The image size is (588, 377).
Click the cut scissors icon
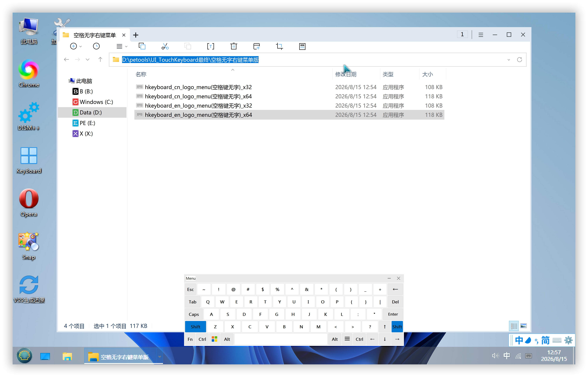[x=165, y=46]
